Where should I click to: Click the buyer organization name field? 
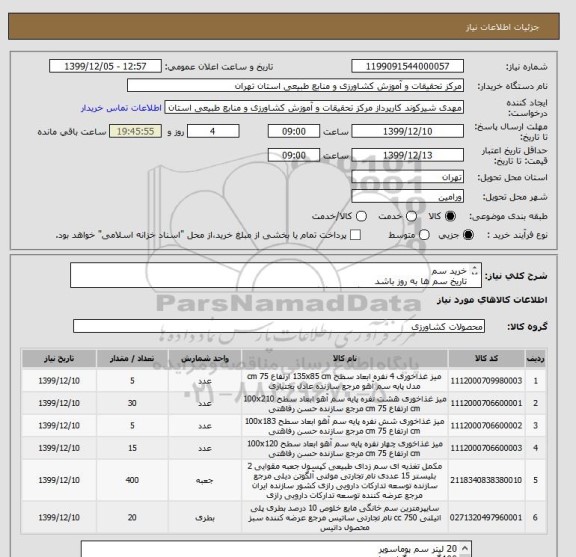(295, 86)
